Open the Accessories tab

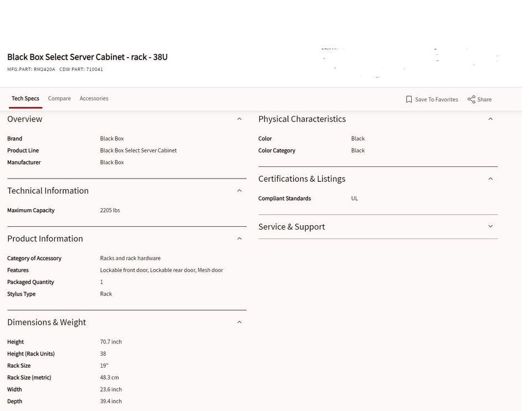(x=94, y=99)
